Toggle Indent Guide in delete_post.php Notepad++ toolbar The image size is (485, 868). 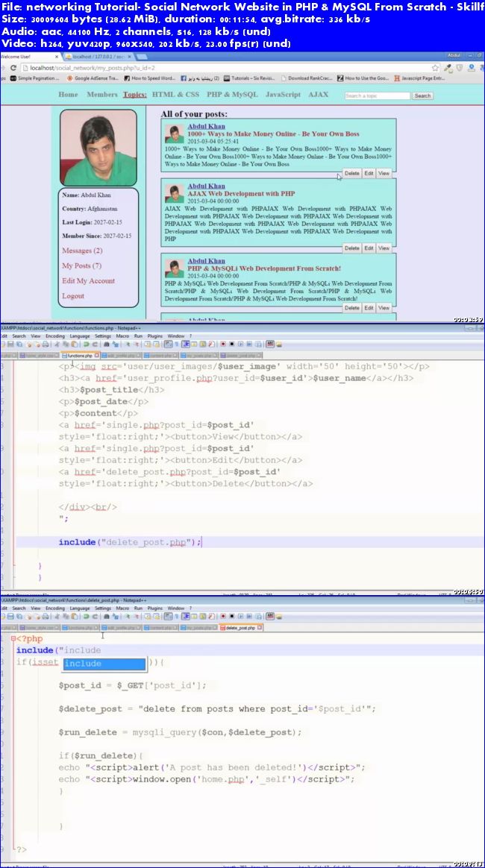[185, 615]
